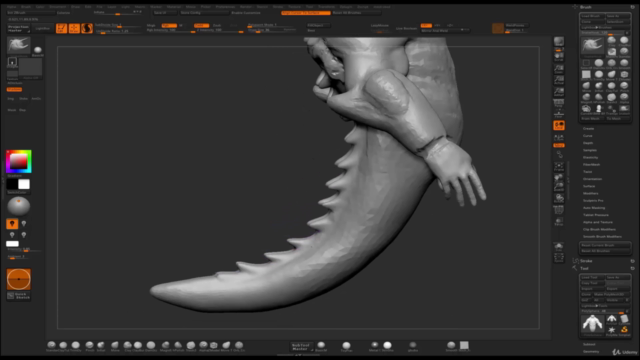
Task: Expand the Smooth Brush Modifiers section
Action: point(602,237)
